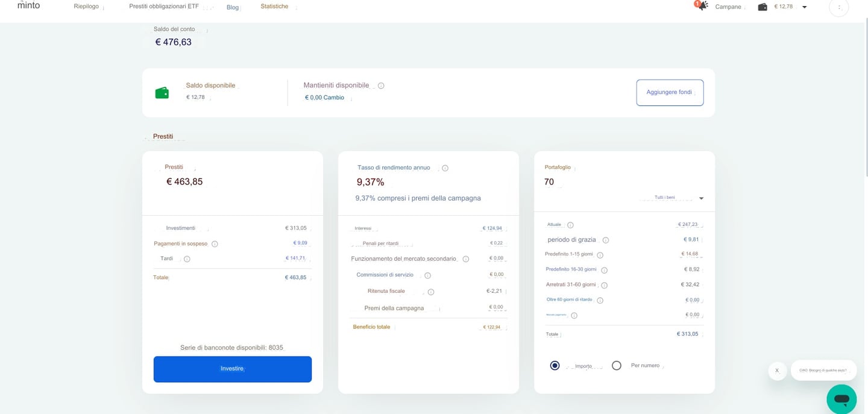868x414 pixels.
Task: Open the user profile menu circle
Action: point(838,7)
